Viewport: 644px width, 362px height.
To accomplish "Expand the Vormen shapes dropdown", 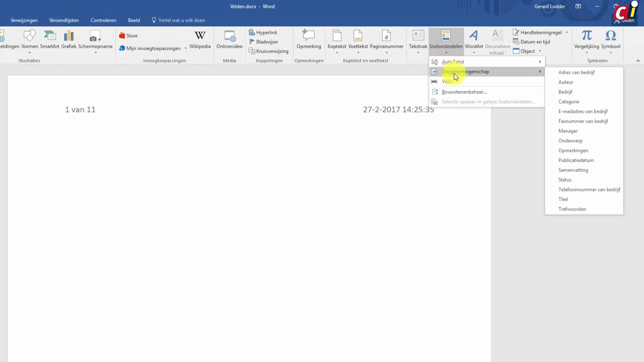I will tap(29, 53).
